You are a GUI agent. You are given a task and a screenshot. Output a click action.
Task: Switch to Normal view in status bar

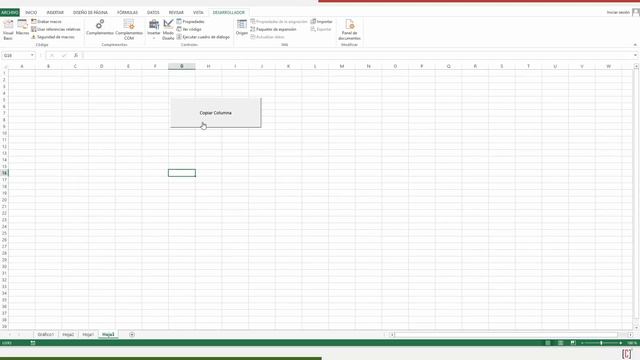pyautogui.click(x=548, y=343)
